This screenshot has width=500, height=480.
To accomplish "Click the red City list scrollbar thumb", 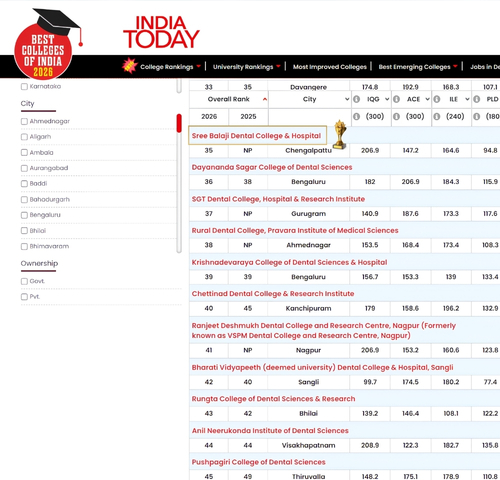I will tap(179, 123).
